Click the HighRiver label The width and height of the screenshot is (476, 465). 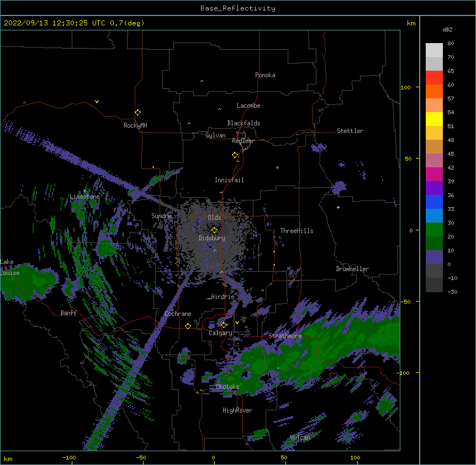click(237, 410)
